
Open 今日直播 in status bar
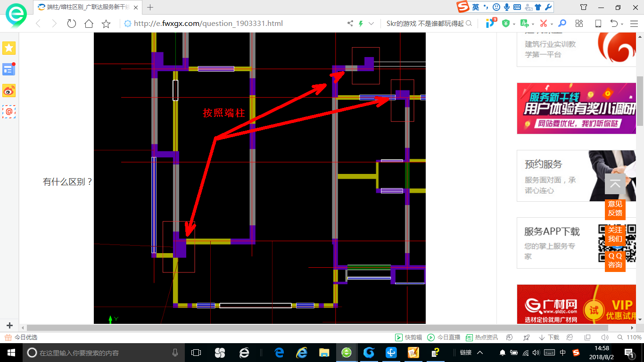tap(444, 337)
